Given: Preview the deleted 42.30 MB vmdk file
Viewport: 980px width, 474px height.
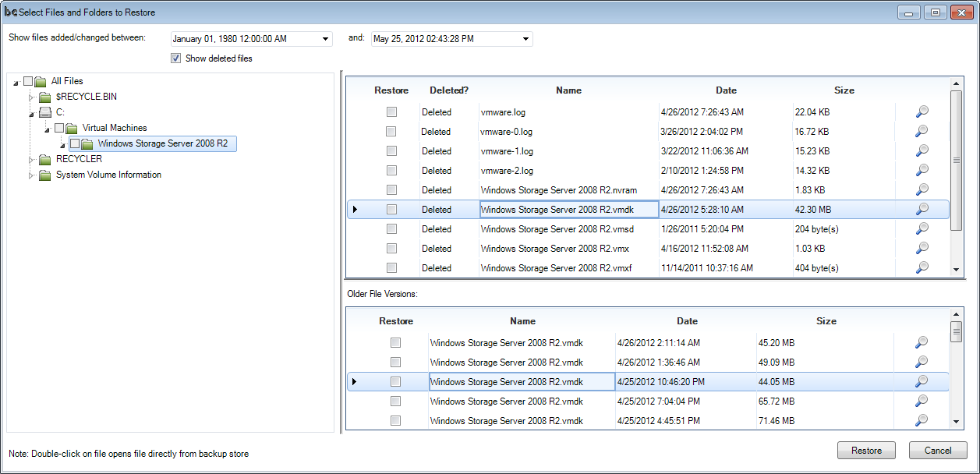Looking at the screenshot, I should (922, 209).
